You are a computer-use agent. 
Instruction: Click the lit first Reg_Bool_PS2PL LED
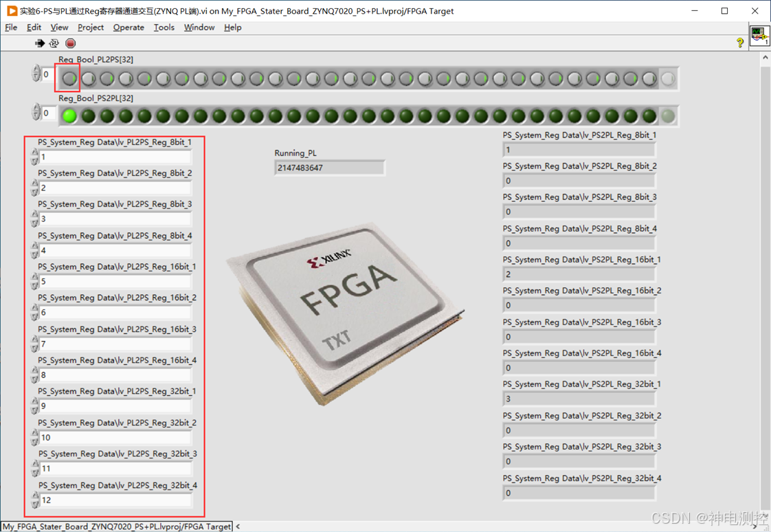coord(70,116)
